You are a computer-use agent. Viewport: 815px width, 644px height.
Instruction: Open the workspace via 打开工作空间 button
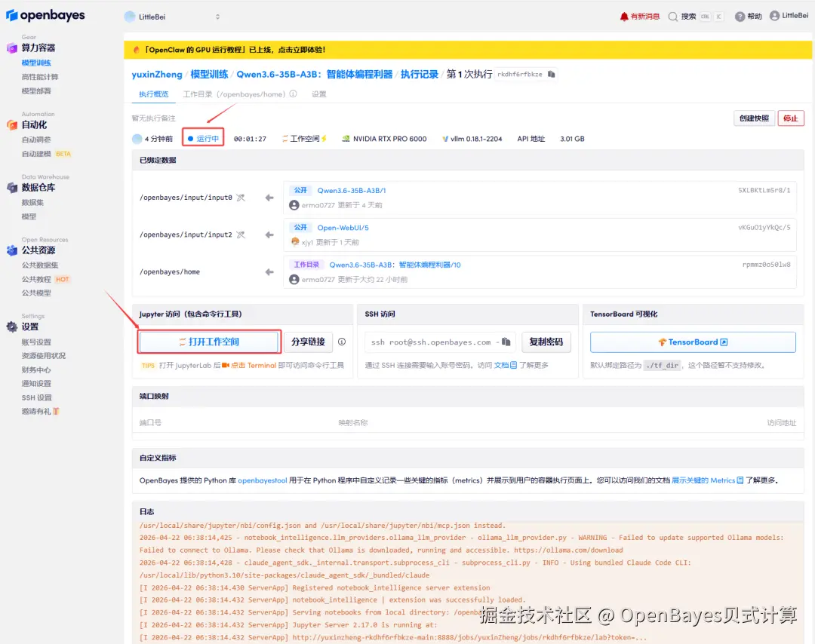pos(209,341)
